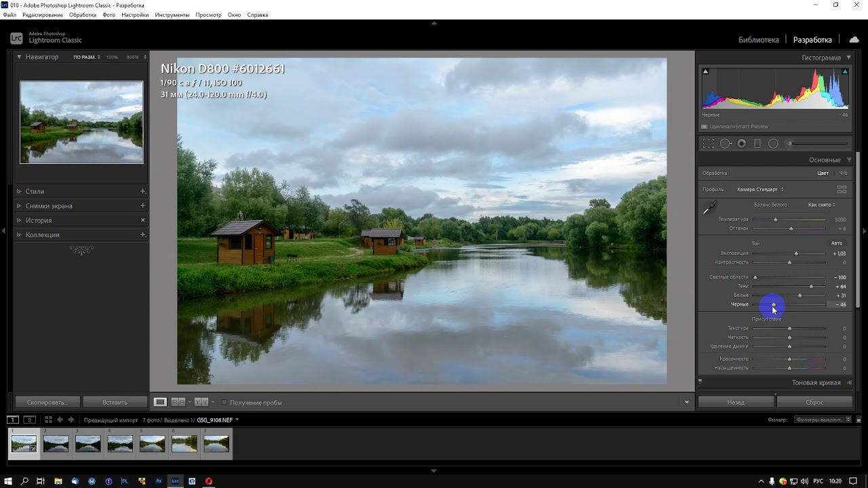Image resolution: width=868 pixels, height=488 pixels.
Task: Choose the graduated filter tool
Action: 757,144
